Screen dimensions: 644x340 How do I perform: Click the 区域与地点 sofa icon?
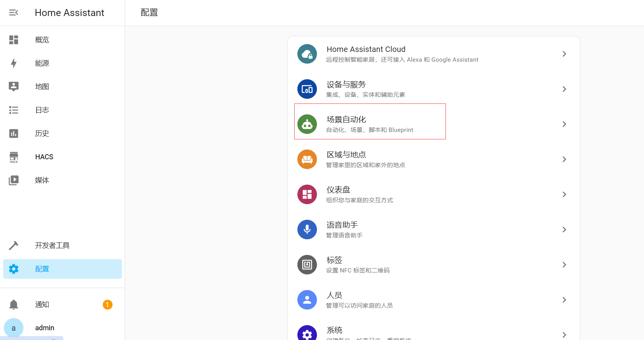pyautogui.click(x=307, y=159)
